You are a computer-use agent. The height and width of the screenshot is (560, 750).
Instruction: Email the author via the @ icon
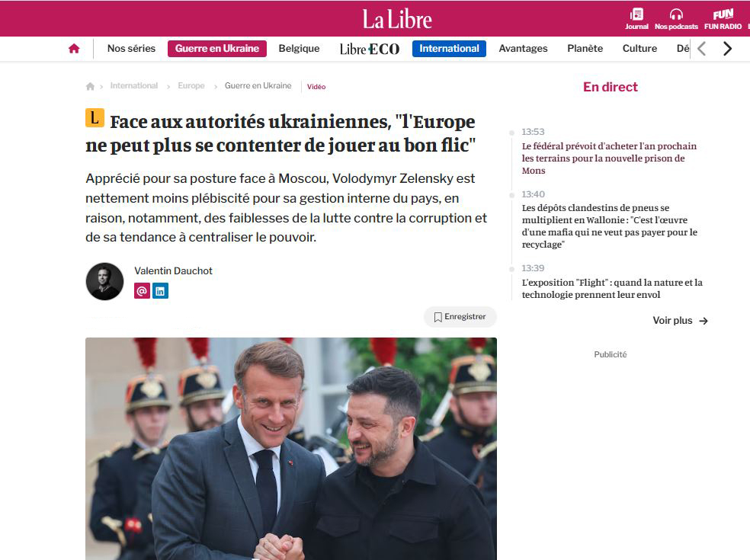(142, 291)
